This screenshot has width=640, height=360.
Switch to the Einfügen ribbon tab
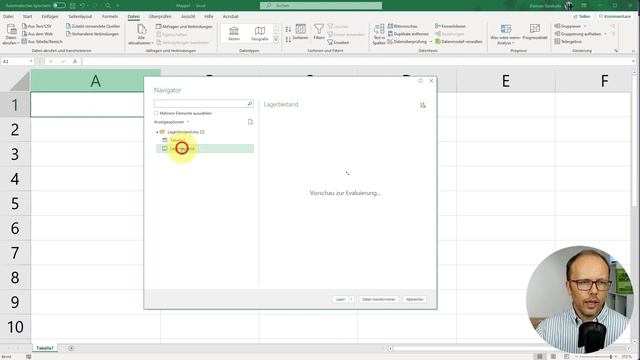pos(50,16)
